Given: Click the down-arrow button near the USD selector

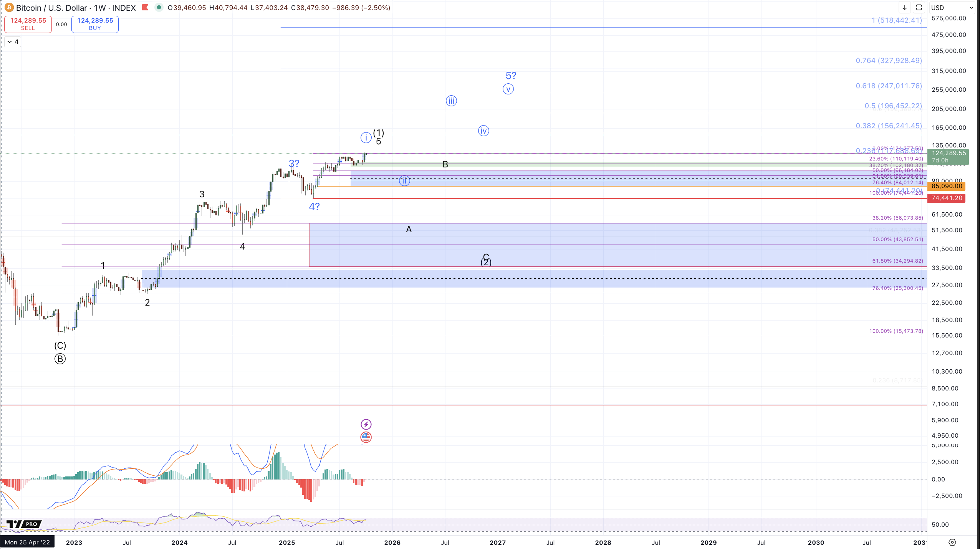Looking at the screenshot, I should 905,8.
